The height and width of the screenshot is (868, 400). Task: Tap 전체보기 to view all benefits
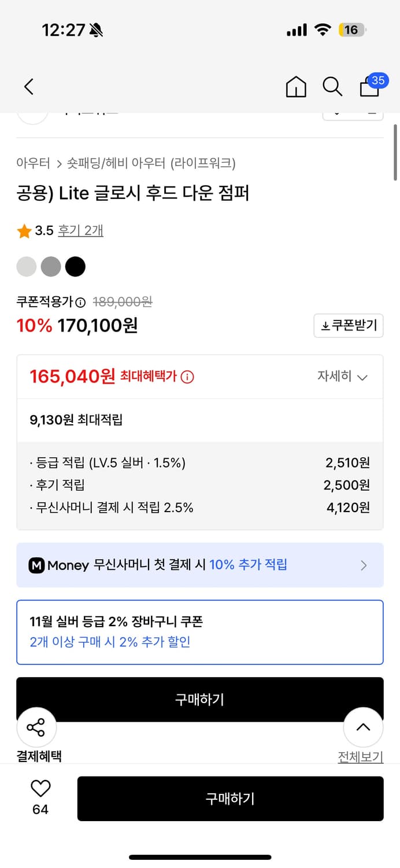pyautogui.click(x=360, y=756)
